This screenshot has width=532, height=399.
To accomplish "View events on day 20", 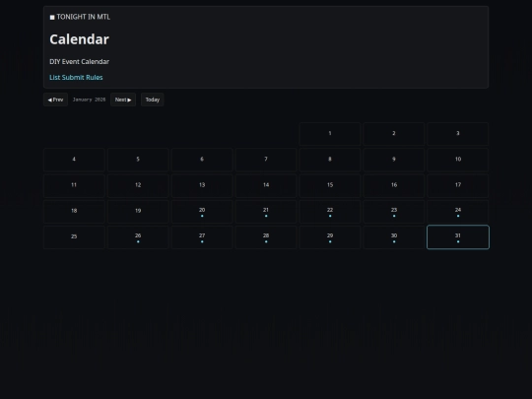I will pos(202,211).
